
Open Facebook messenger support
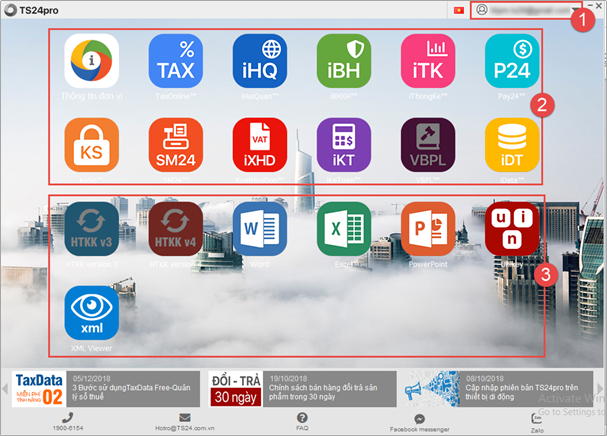419,419
